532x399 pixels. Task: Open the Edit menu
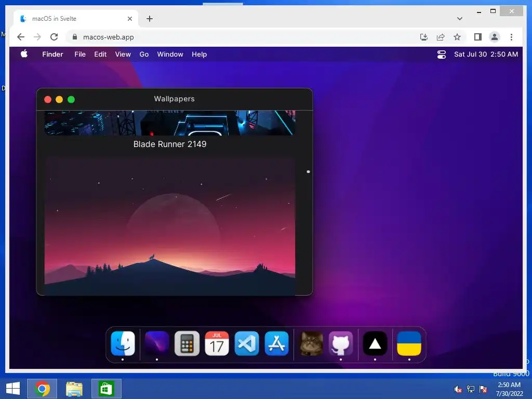[100, 54]
